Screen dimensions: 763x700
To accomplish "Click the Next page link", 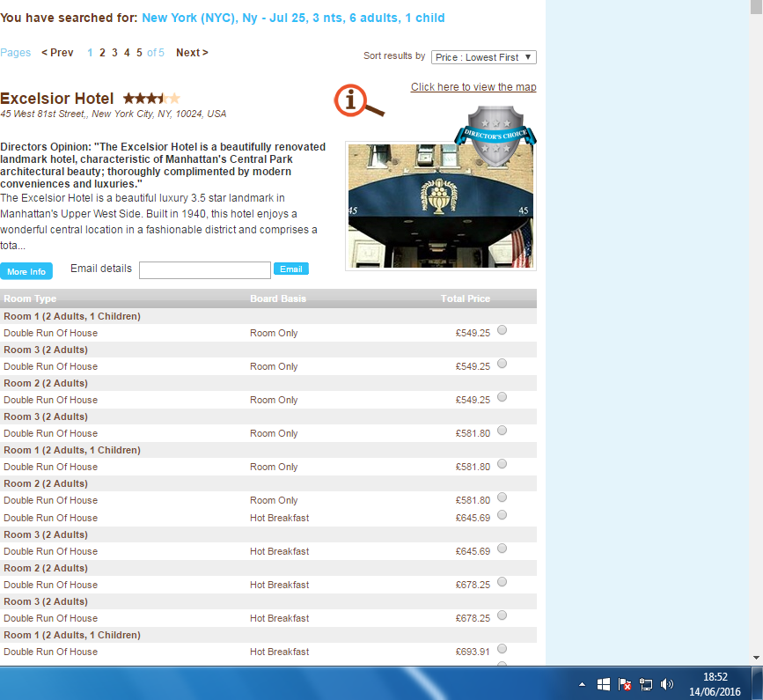I will click(x=192, y=53).
